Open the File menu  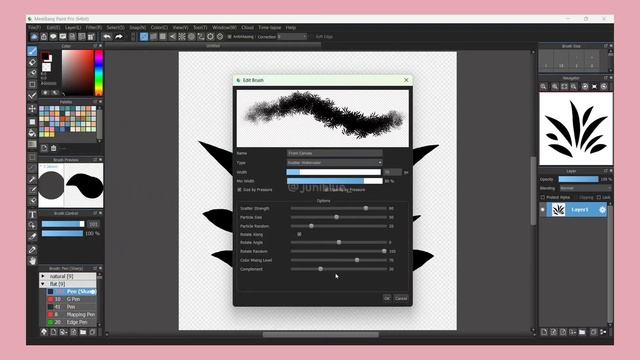pos(34,28)
